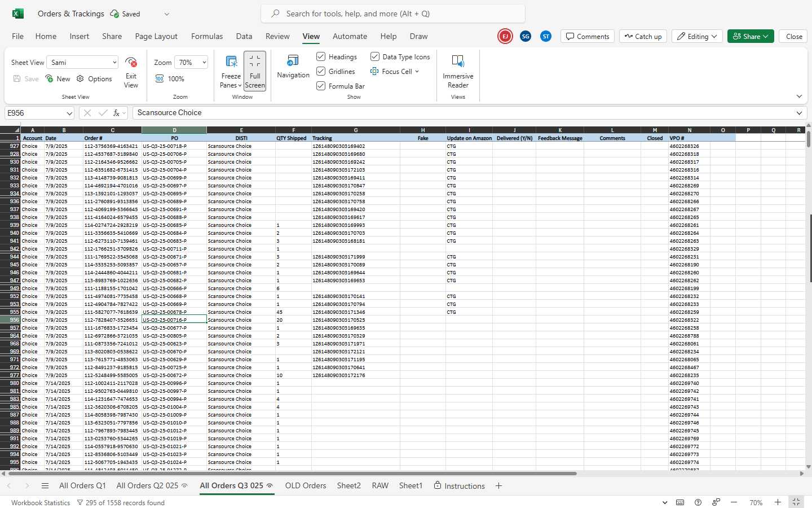Open sheet view Options
Viewport: 812px width, 508px height.
[94, 79]
